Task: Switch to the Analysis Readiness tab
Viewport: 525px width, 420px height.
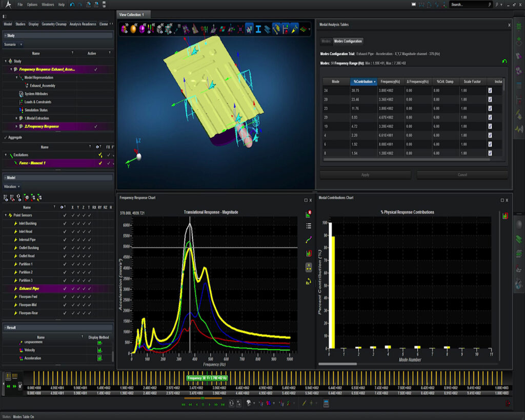Action: (x=83, y=24)
